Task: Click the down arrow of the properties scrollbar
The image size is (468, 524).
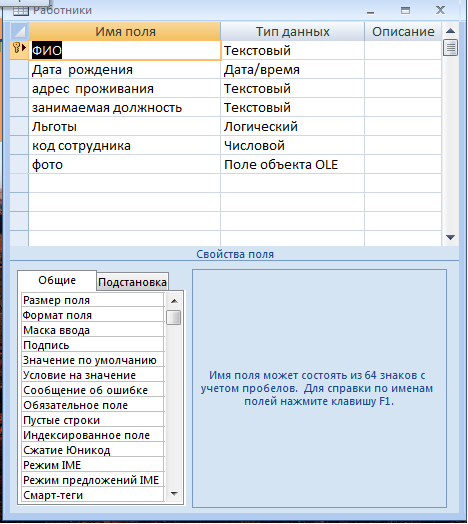Action: click(x=174, y=493)
